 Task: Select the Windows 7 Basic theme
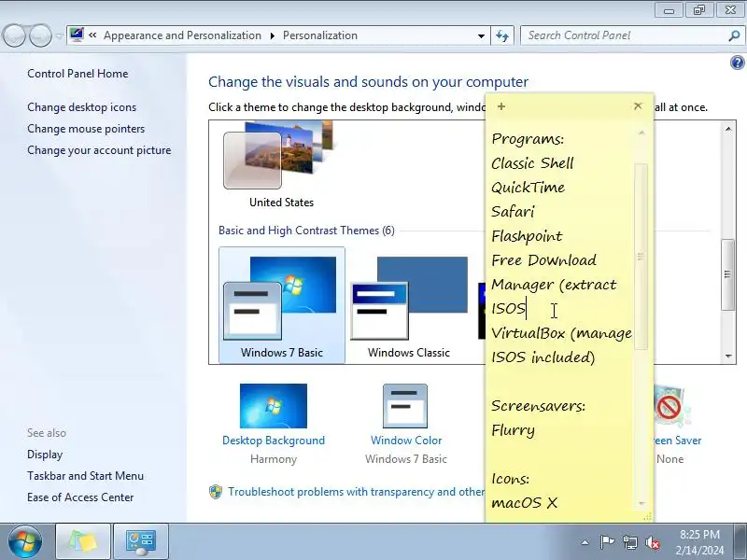pos(282,305)
